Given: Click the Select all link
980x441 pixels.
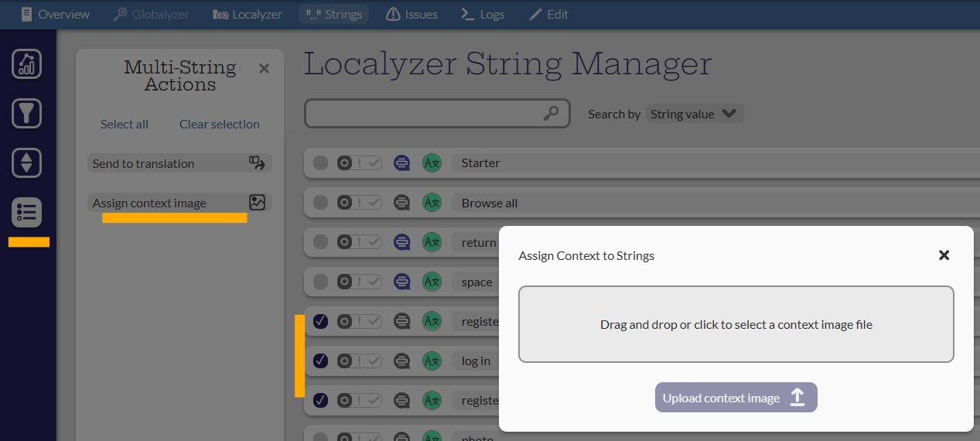Looking at the screenshot, I should tap(125, 125).
